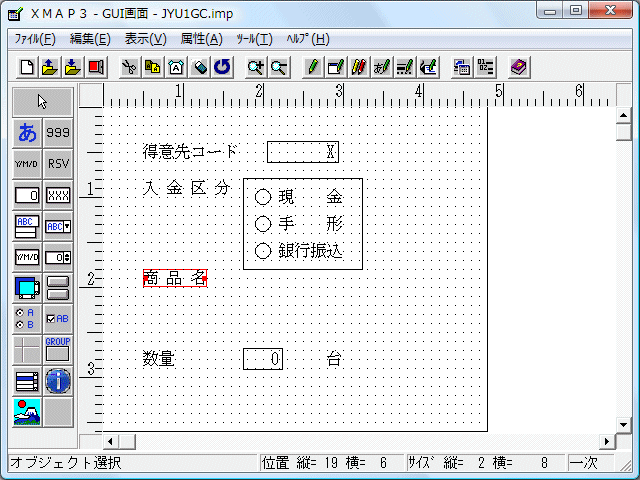
Task: Select the 商品名 label object
Action: (175, 278)
